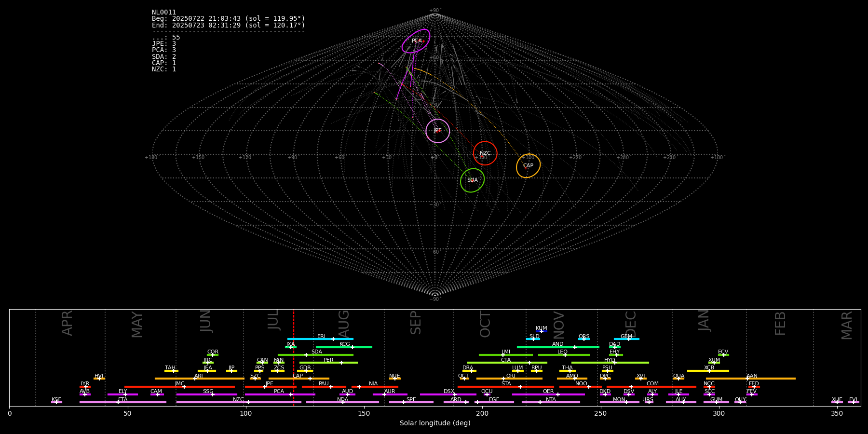Click the +270 right ascension label
This screenshot has width=868, height=434.
(575, 158)
